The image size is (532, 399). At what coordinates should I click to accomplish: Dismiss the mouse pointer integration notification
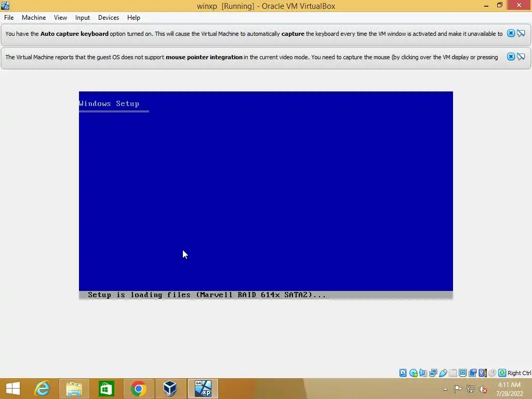click(x=511, y=57)
